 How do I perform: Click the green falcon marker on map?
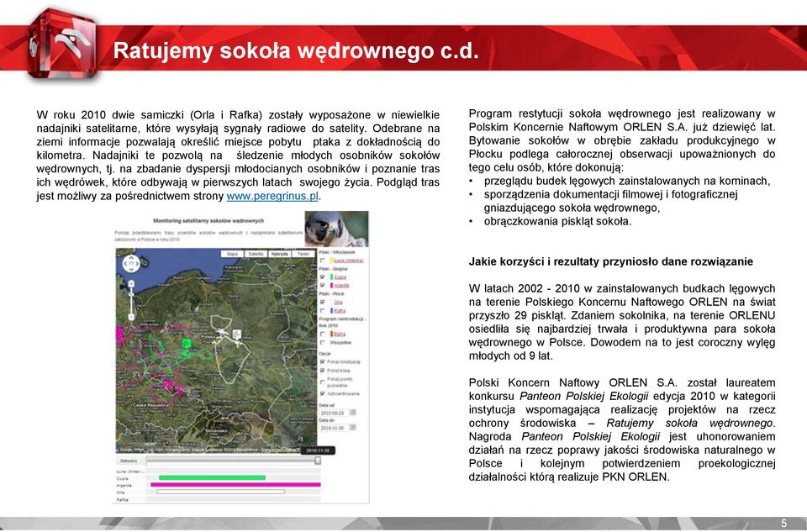coord(187,343)
